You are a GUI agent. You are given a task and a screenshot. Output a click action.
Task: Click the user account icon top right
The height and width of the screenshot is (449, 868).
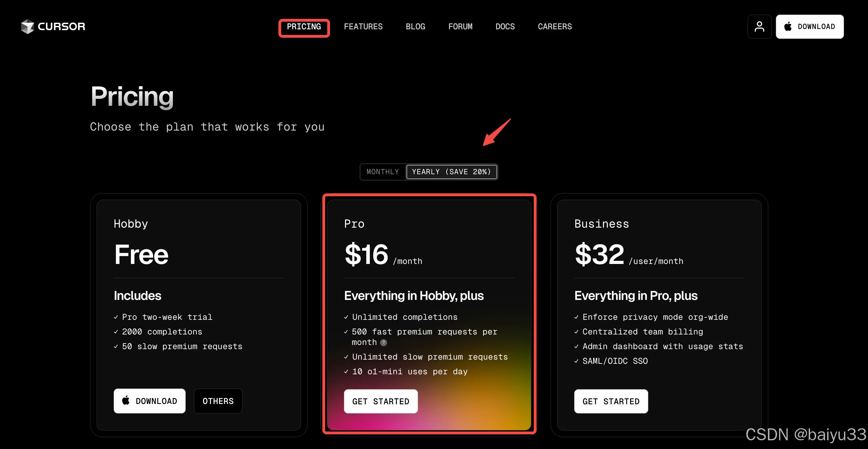pos(759,26)
